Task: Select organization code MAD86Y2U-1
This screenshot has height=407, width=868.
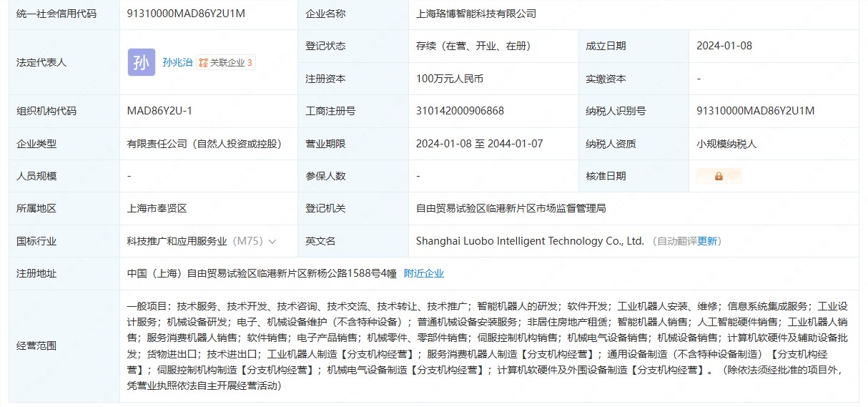Action: click(x=159, y=111)
